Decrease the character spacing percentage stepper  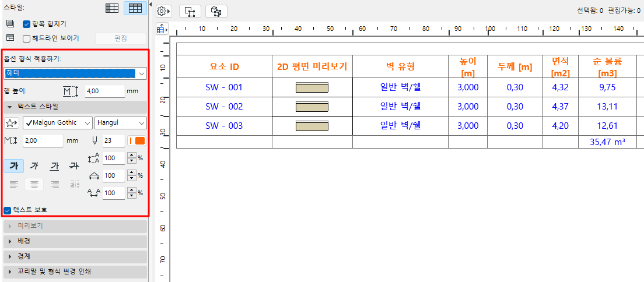[x=132, y=196]
